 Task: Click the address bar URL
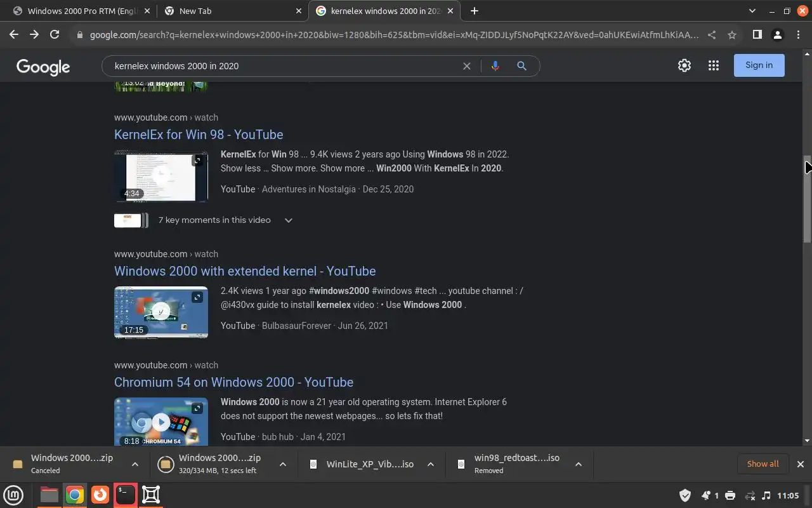[x=394, y=35]
